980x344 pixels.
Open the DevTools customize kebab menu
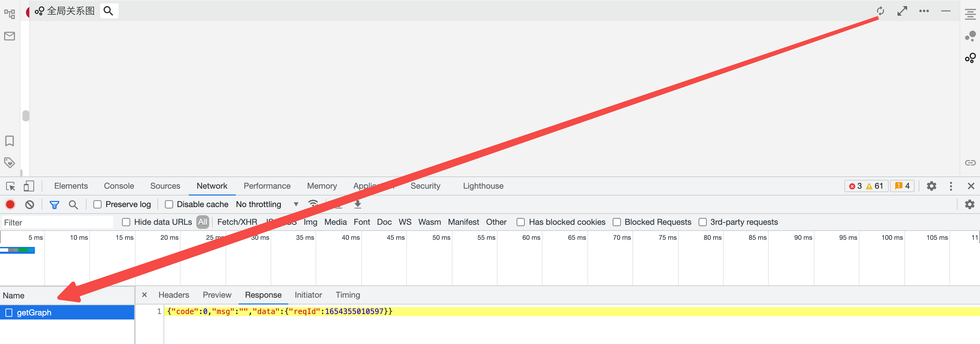tap(951, 186)
